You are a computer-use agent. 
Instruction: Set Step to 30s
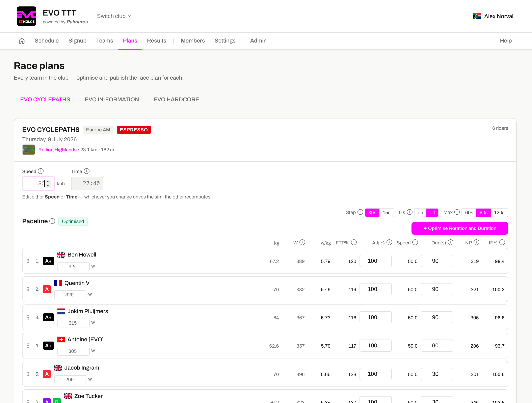(372, 213)
